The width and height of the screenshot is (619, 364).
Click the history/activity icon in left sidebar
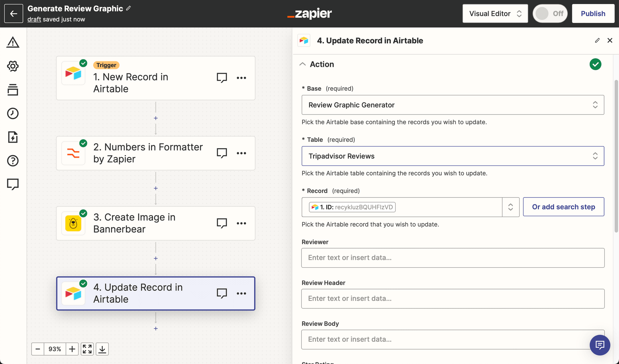tap(13, 114)
